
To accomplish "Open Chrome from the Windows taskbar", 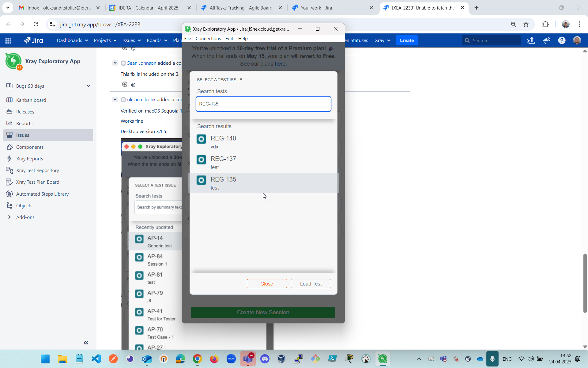I will click(198, 359).
